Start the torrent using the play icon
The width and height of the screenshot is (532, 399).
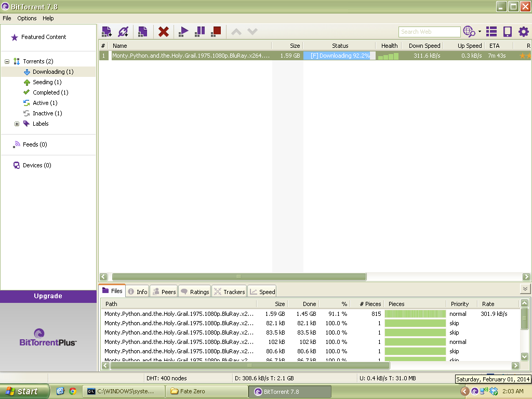tap(183, 32)
